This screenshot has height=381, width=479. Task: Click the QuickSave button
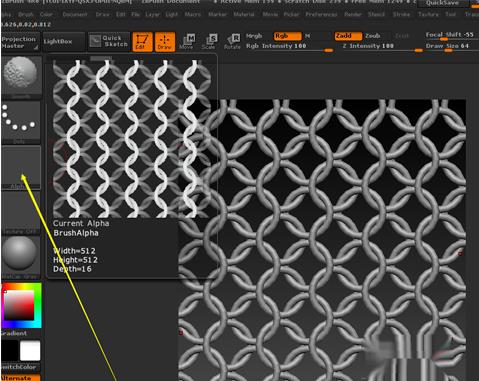click(x=443, y=3)
